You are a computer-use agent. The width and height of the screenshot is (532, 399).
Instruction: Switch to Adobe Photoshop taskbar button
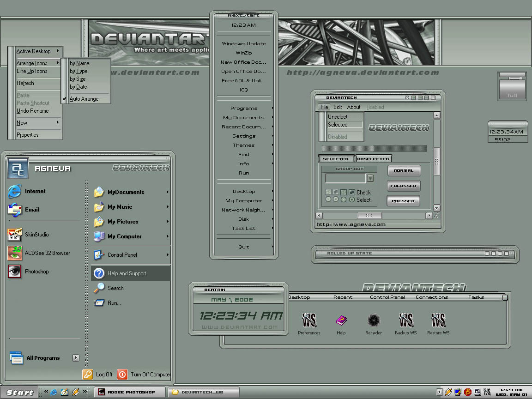[x=129, y=392]
